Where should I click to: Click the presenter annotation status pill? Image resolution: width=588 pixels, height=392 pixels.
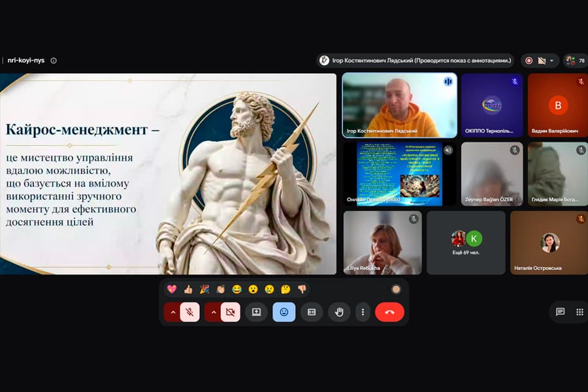click(x=415, y=60)
